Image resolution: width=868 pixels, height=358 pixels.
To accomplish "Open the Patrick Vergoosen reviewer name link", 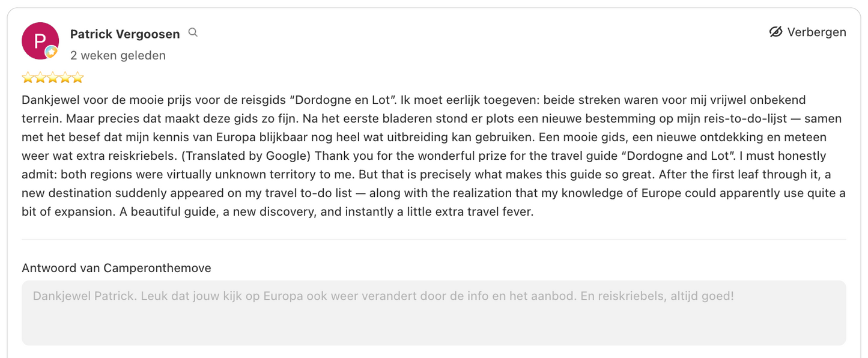I will 125,34.
